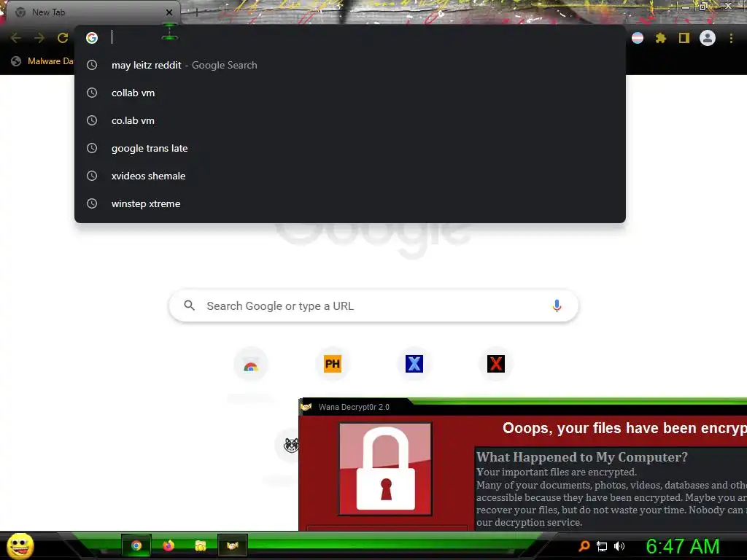Switch to Wana Decrypt0r taskbar button
The image size is (747, 560).
pos(233,545)
